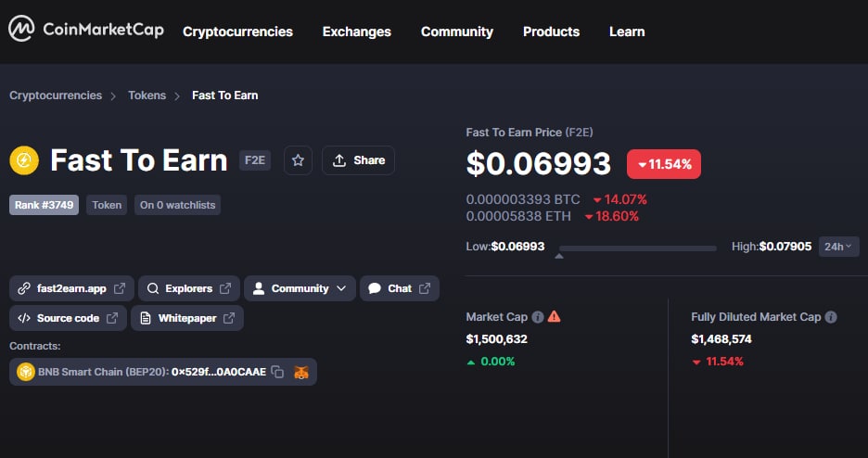Click the 11.54% price change badge

664,164
